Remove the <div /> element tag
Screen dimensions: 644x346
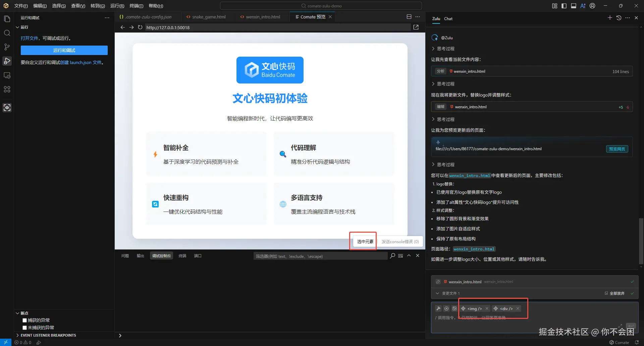pos(518,308)
